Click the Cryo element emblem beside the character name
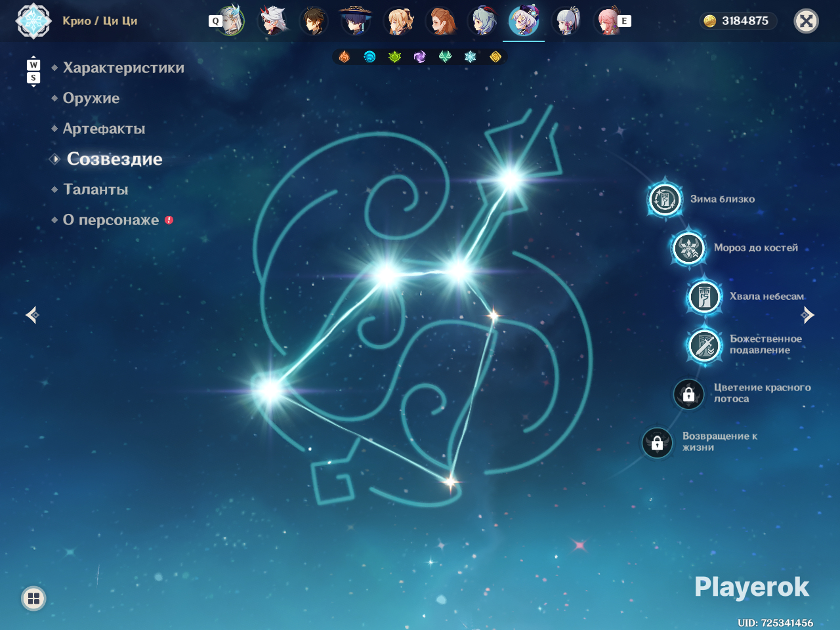This screenshot has width=840, height=630. [x=33, y=21]
